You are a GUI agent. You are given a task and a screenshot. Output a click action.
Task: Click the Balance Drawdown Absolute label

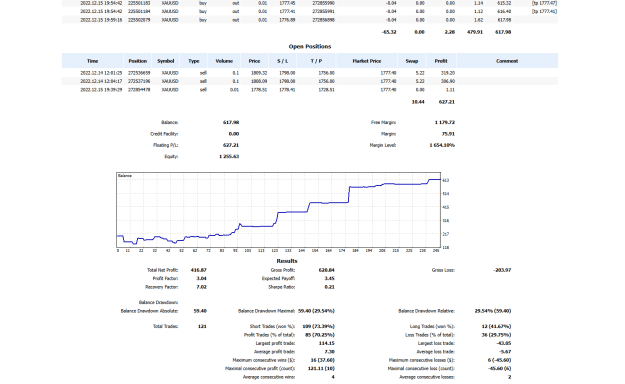click(x=149, y=311)
